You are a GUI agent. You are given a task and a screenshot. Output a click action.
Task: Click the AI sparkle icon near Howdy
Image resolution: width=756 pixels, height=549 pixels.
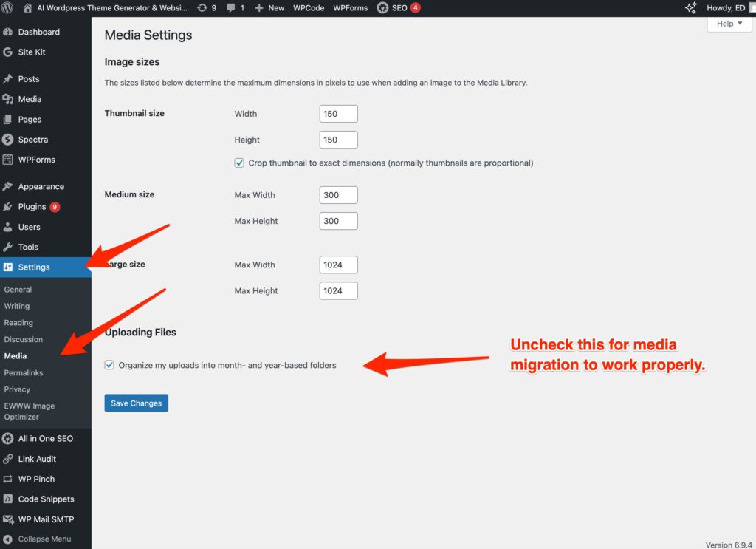point(691,8)
